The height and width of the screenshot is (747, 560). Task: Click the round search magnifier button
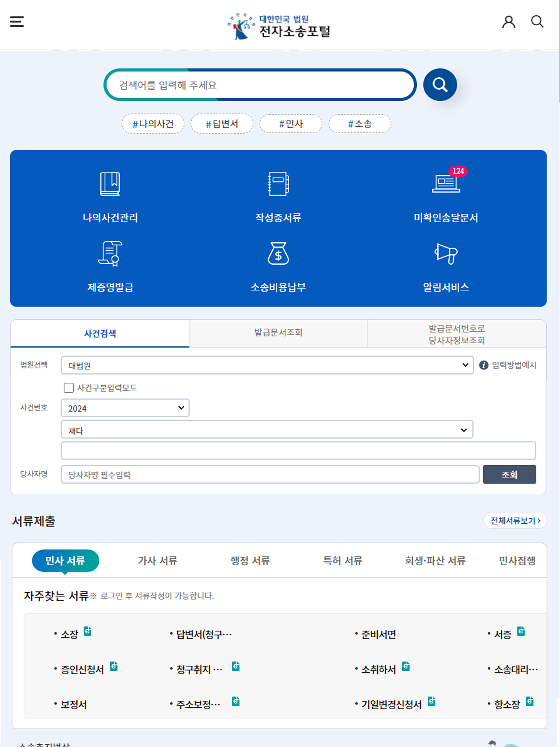440,84
